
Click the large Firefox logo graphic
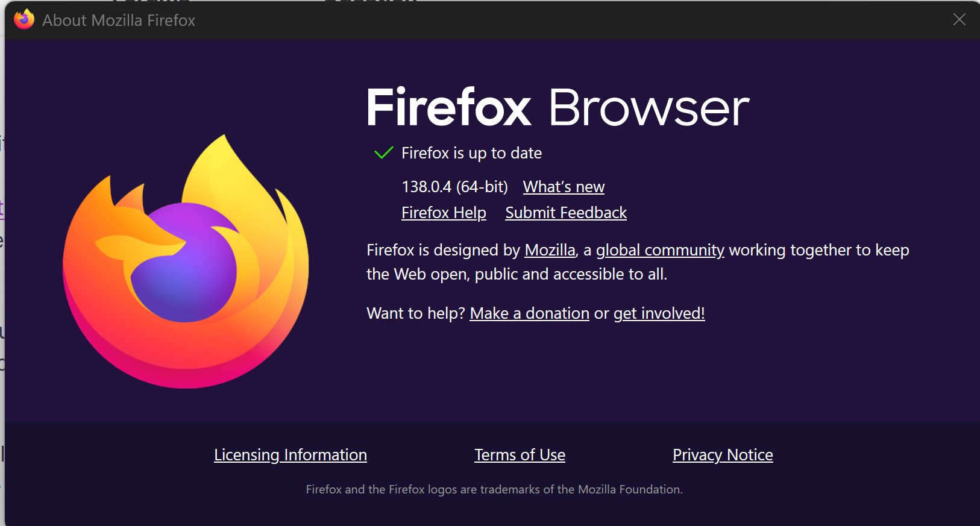click(186, 261)
